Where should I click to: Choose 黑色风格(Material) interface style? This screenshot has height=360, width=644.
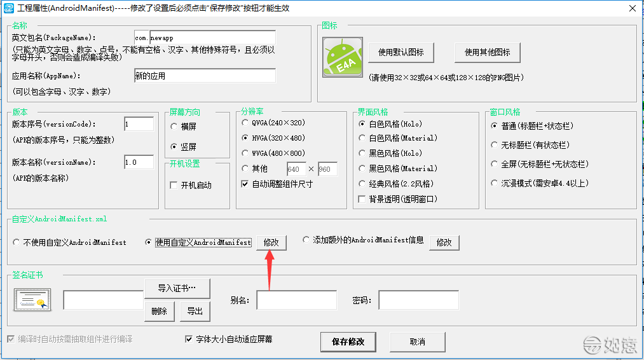[363, 169]
